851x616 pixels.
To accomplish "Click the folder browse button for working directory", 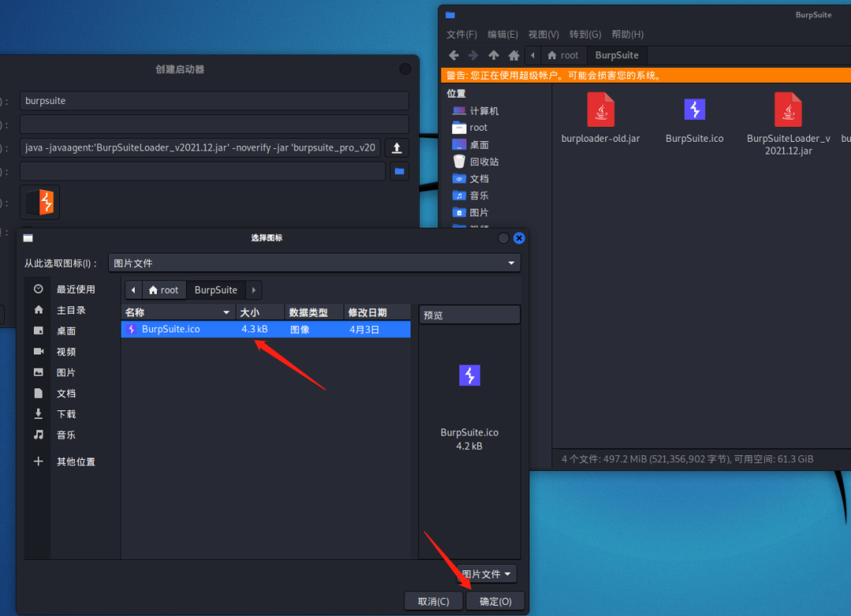I will click(399, 172).
